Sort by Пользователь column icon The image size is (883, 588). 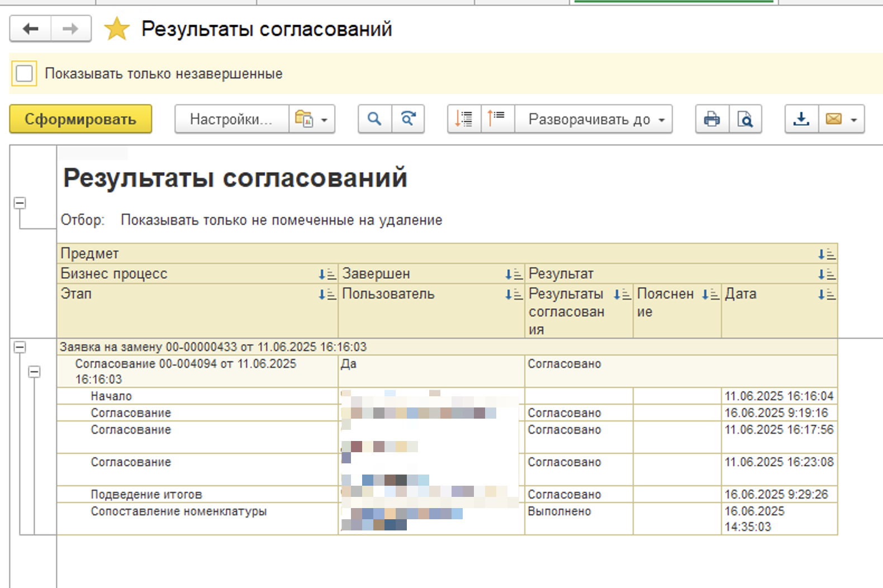pyautogui.click(x=514, y=295)
